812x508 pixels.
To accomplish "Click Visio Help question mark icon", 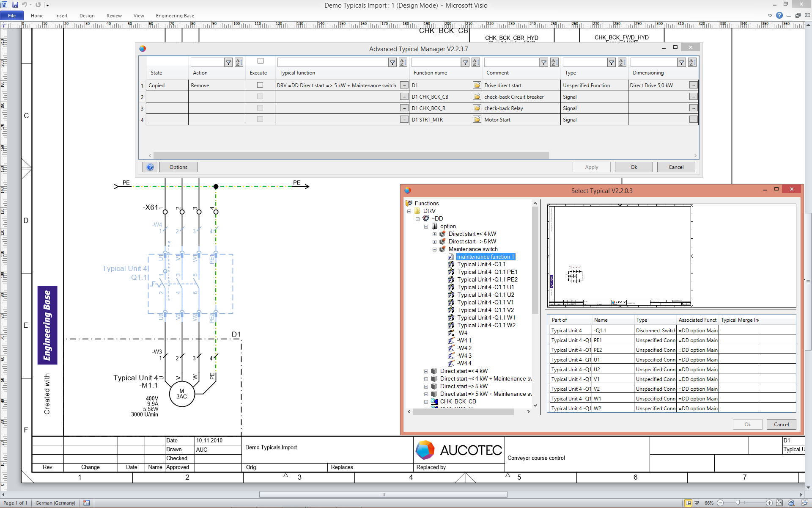I will pos(779,15).
